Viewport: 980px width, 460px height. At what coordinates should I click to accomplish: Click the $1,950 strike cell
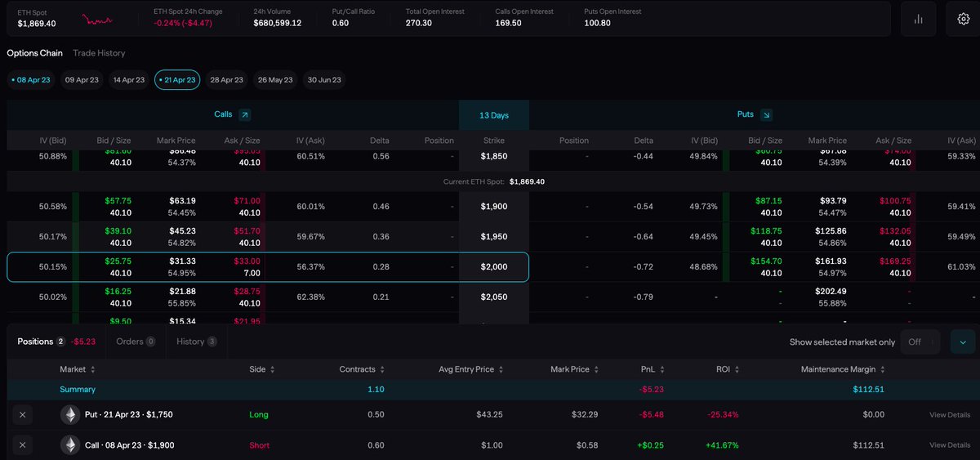pos(494,237)
